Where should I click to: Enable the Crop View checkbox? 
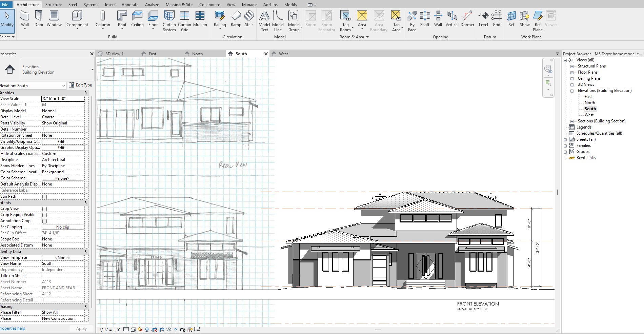44,209
